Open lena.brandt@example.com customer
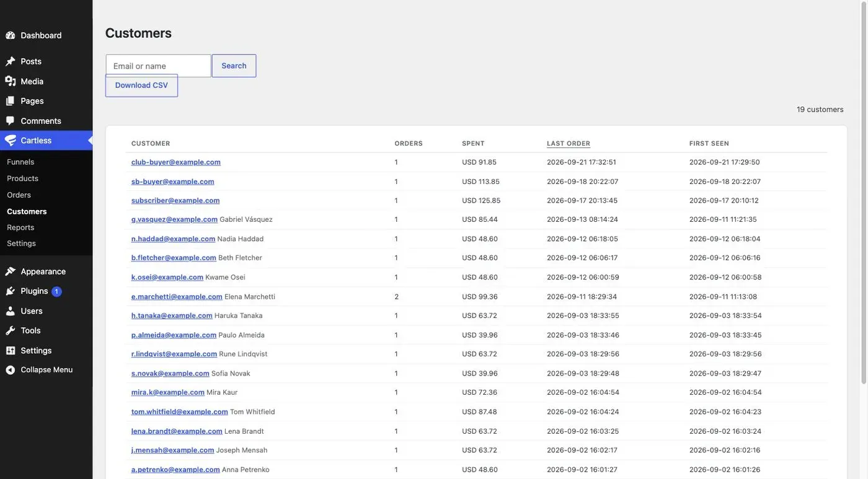868x479 pixels. coord(177,431)
